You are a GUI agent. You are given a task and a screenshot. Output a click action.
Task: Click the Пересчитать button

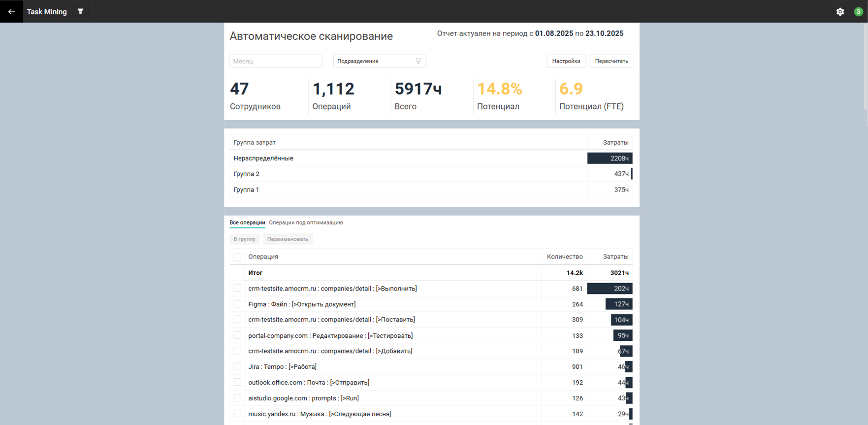[611, 61]
